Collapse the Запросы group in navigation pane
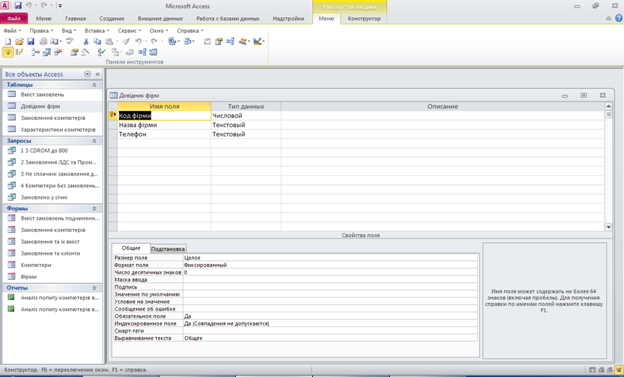624x377 pixels. click(x=94, y=141)
